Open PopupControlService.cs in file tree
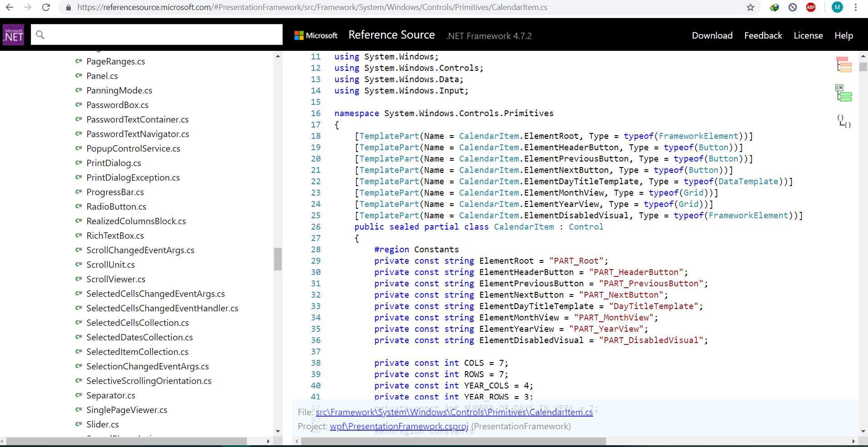The image size is (868, 447). pos(133,148)
